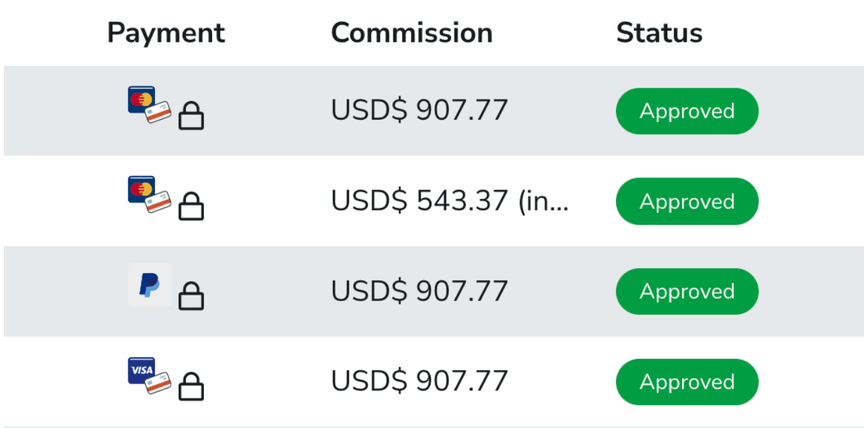Screen dimensions: 868x428
Task: Click the lock icon in second row
Action: tap(191, 207)
